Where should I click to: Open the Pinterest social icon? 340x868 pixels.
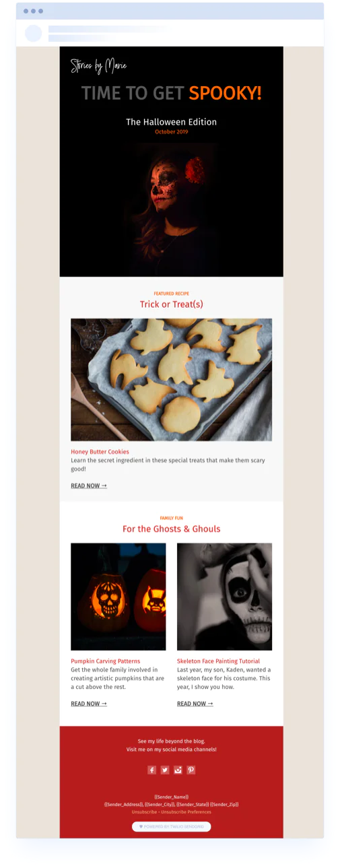191,770
